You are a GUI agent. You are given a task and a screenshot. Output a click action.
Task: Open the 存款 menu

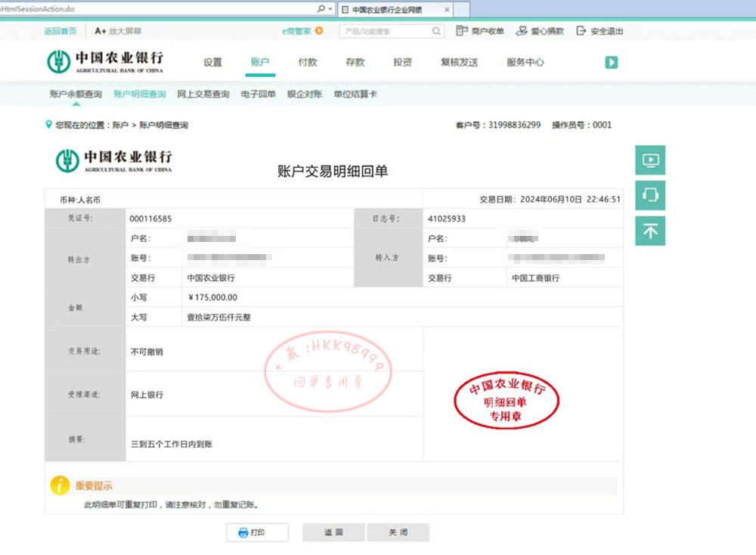(355, 63)
